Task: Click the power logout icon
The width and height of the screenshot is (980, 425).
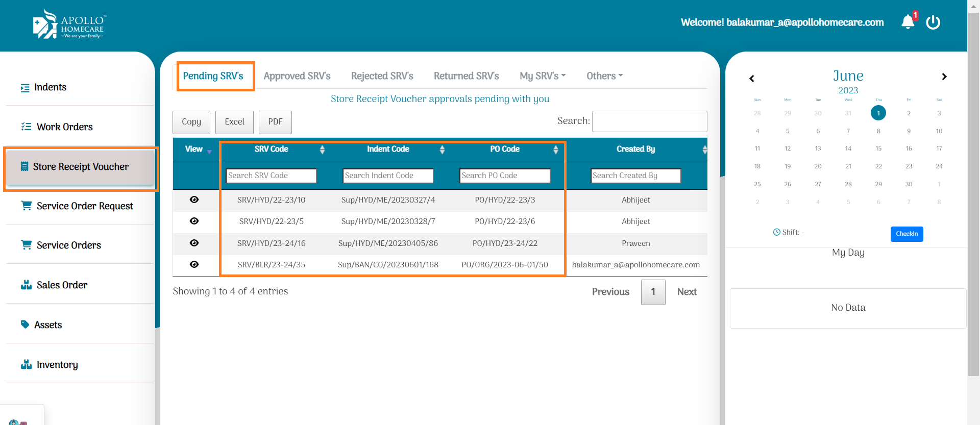Action: coord(933,22)
